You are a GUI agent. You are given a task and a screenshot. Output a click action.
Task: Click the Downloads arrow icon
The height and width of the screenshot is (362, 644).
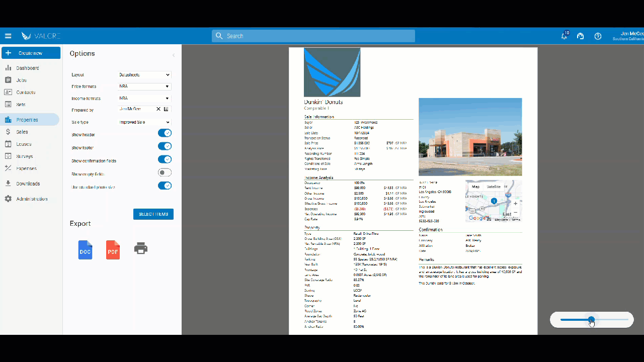coord(8,184)
